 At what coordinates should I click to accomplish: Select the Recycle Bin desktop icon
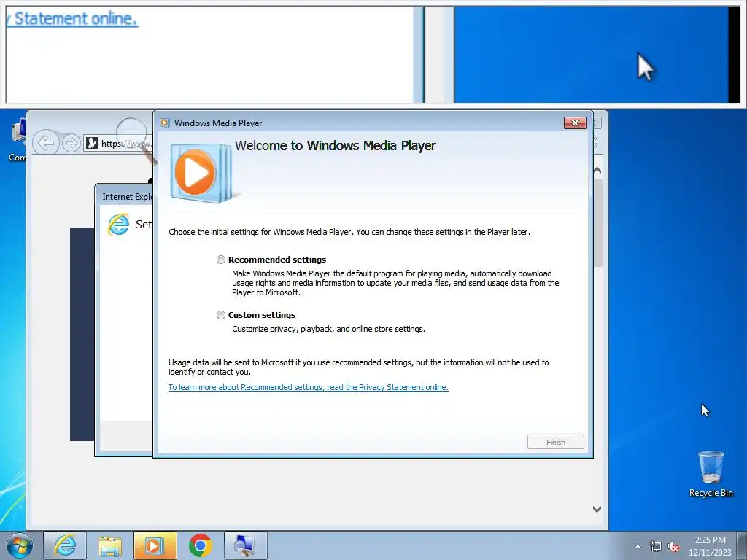[x=711, y=474]
